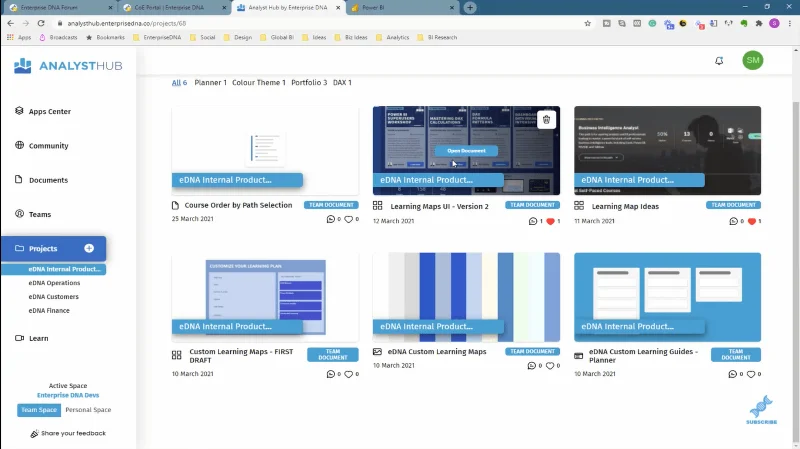800x449 pixels.
Task: Select eDNA Operations project
Action: pyautogui.click(x=54, y=283)
